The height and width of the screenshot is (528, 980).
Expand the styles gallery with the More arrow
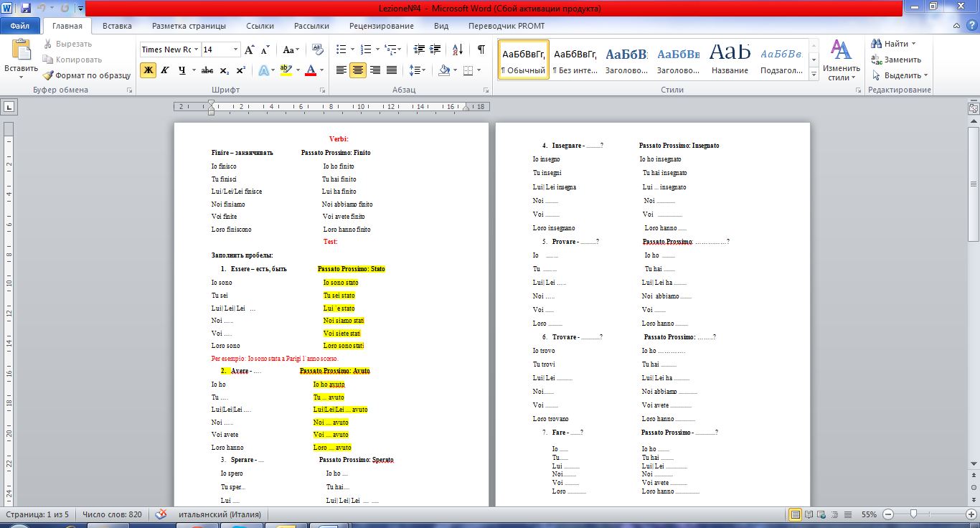[814, 75]
